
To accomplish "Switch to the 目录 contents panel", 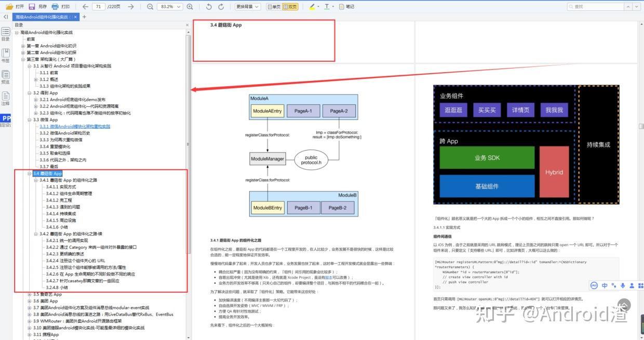I will (5, 32).
